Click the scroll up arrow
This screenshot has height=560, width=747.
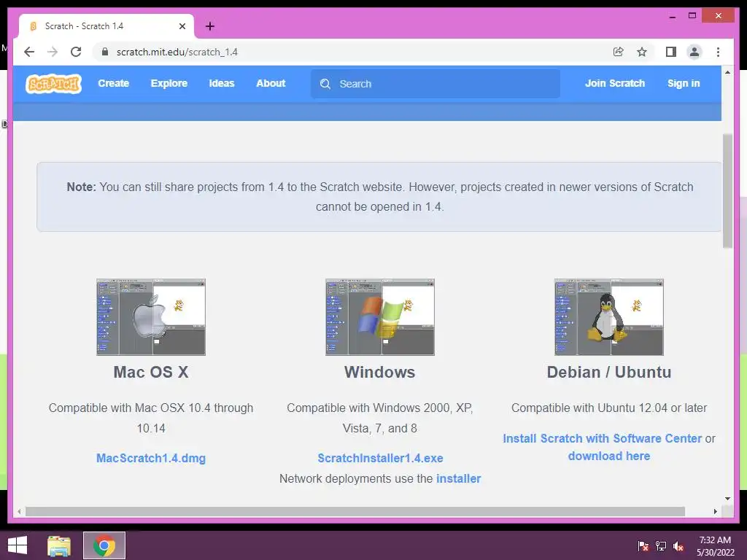click(727, 72)
